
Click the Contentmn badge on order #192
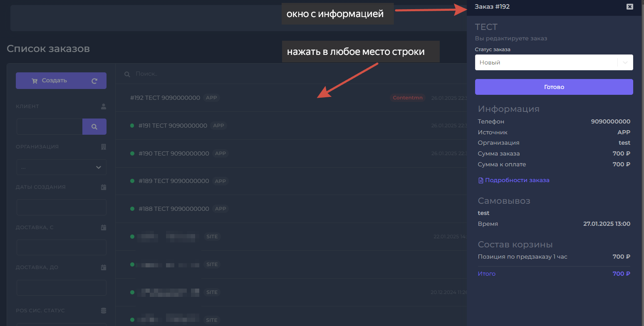[408, 98]
